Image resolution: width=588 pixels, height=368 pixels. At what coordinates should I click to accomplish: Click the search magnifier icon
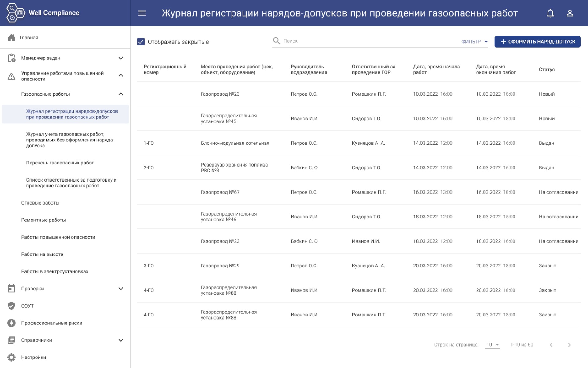click(276, 41)
